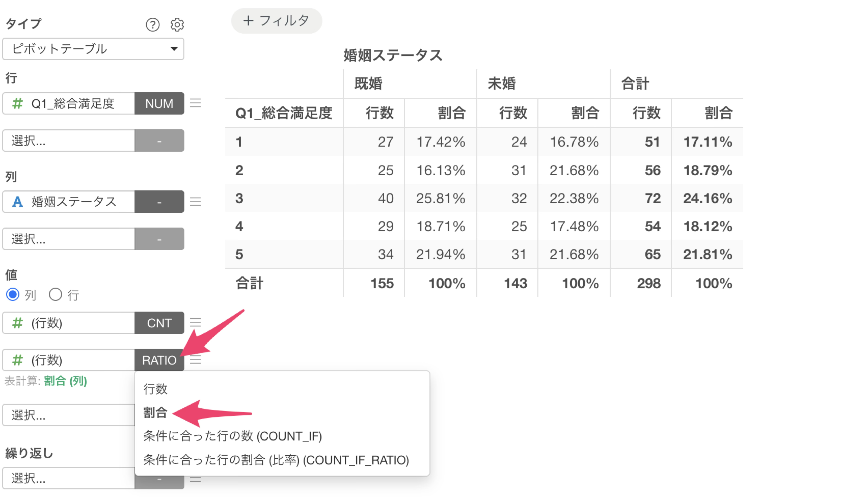
Task: Open the help question mark icon
Action: coord(153,25)
